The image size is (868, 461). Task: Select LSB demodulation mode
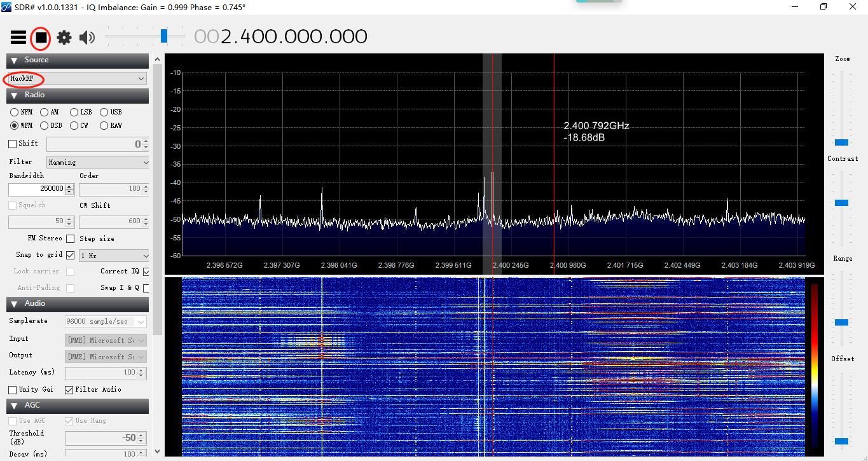click(x=74, y=112)
